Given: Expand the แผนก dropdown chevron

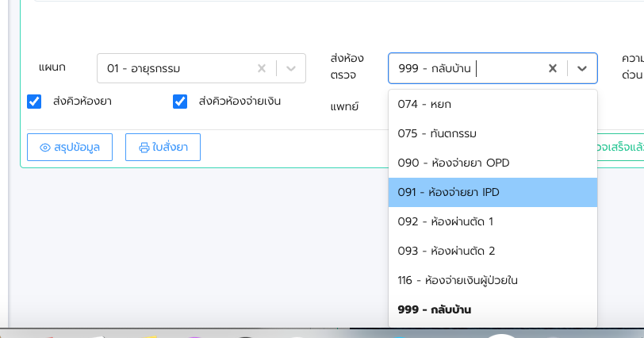Looking at the screenshot, I should click(291, 68).
